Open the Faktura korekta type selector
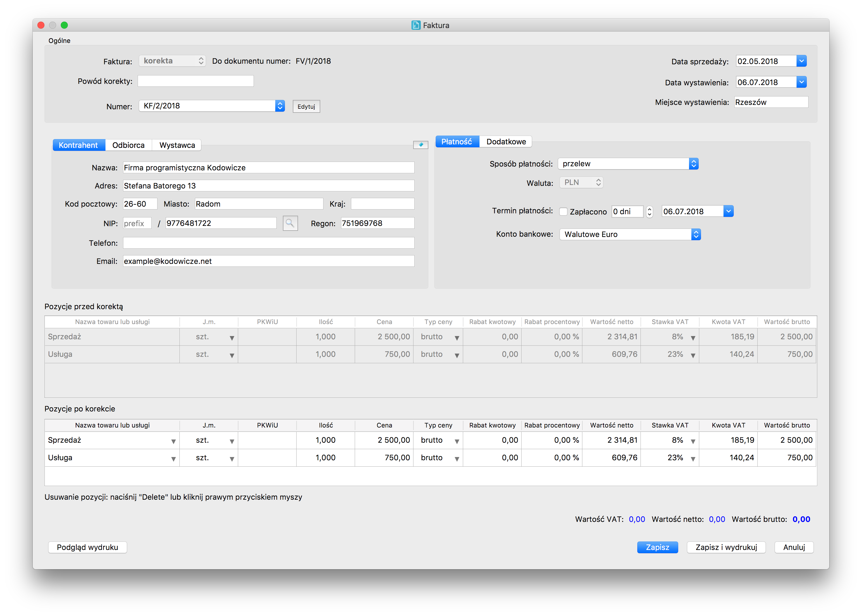Viewport: 862px width, 616px height. coord(173,61)
